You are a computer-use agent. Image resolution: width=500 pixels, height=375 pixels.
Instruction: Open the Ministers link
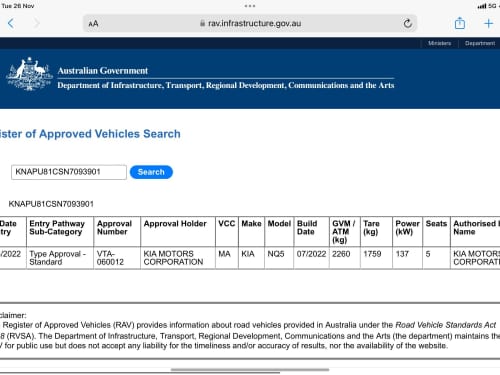439,43
